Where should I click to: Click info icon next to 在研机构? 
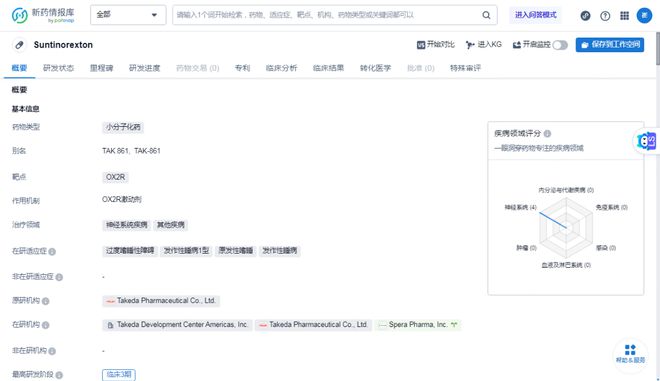[45, 325]
